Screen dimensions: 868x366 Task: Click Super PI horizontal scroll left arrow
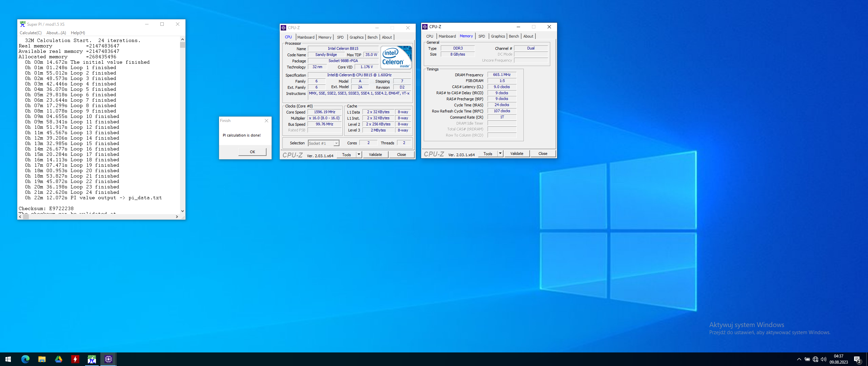pyautogui.click(x=20, y=217)
